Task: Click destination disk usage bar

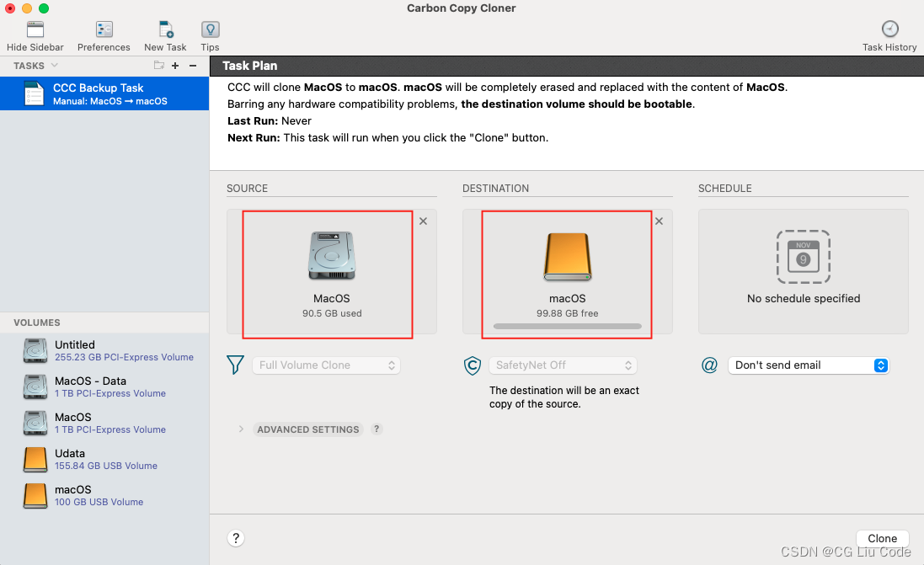Action: pyautogui.click(x=568, y=327)
